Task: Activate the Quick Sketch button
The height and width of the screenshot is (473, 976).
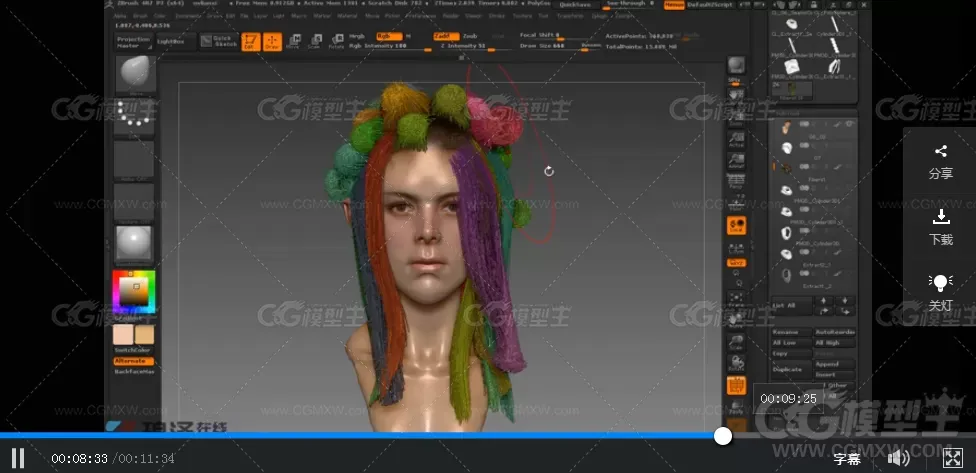Action: (220, 42)
